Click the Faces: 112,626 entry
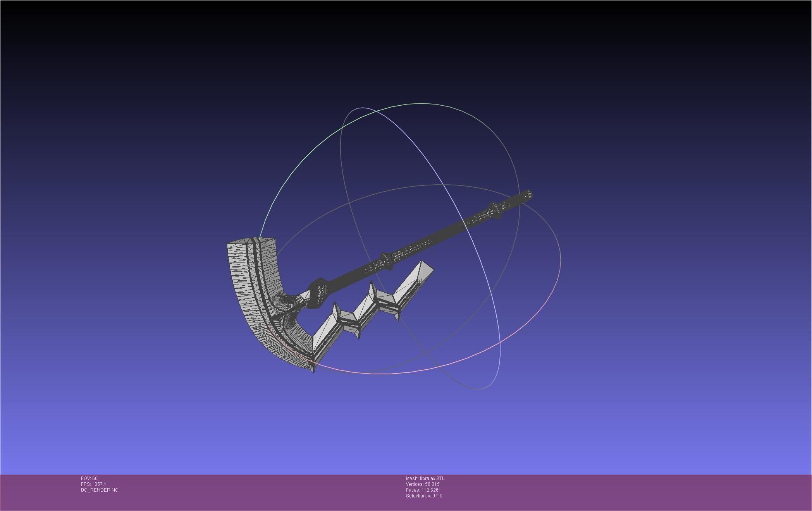The height and width of the screenshot is (511, 812). coord(422,490)
